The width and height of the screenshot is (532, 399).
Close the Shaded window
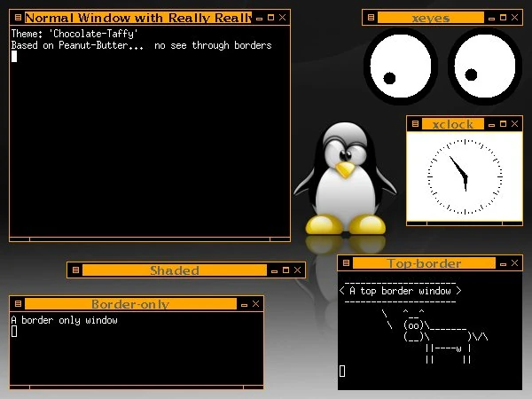[x=298, y=270]
